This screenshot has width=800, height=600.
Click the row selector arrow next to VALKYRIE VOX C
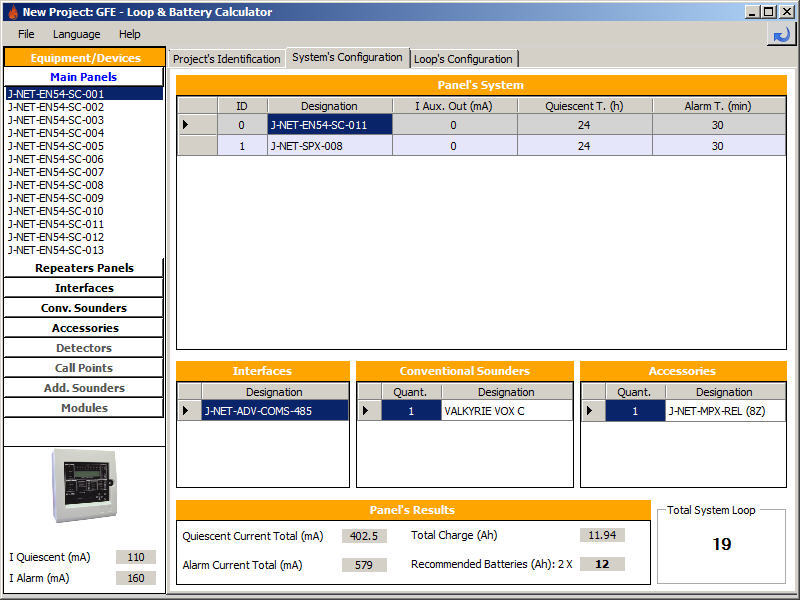point(366,410)
